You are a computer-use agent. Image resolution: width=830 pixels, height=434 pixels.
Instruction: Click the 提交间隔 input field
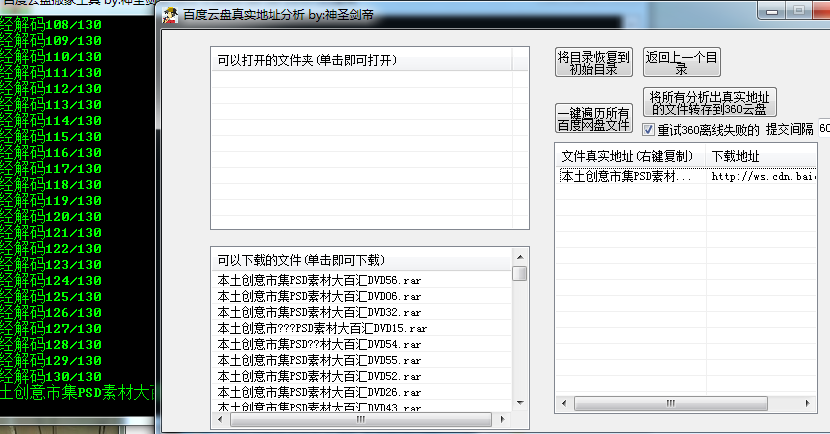824,129
